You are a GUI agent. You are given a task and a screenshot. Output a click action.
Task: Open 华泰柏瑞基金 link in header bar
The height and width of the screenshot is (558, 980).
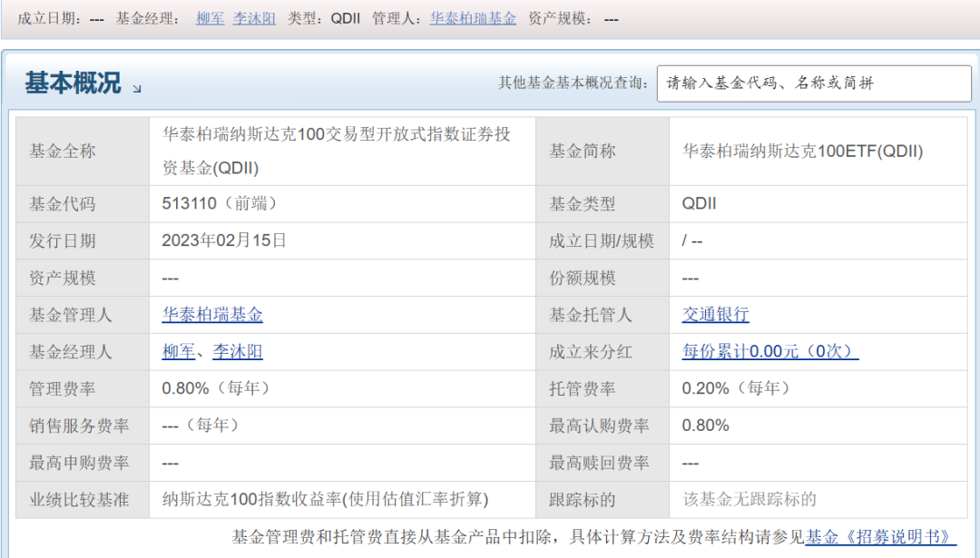coord(473,19)
